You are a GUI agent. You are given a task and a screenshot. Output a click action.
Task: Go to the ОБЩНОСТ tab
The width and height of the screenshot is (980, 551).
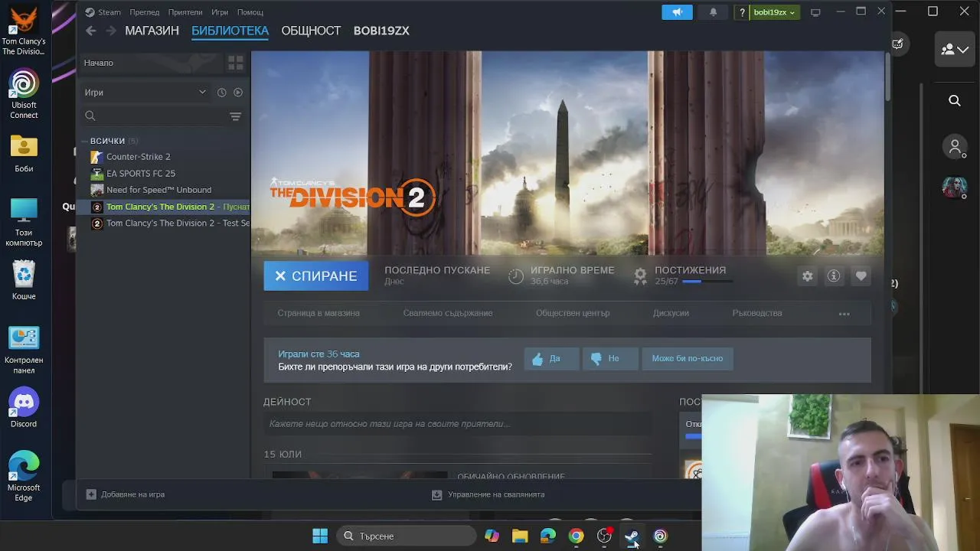[x=311, y=31]
